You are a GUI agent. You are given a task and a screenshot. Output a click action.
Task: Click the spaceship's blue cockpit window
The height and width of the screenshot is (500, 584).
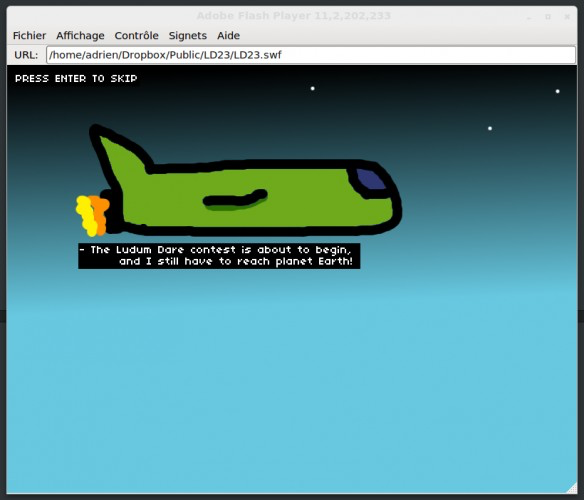[x=370, y=179]
